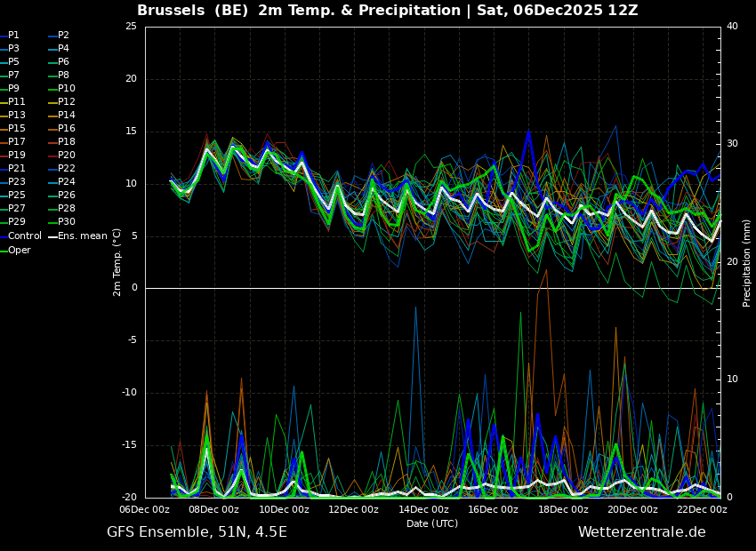Select the P16 legend entry
The image size is (756, 551).
(x=67, y=129)
